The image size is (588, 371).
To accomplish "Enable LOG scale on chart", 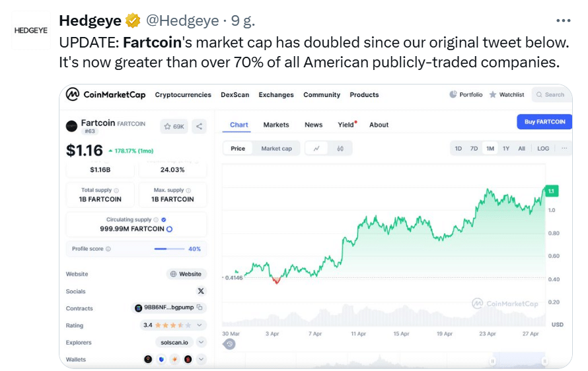I will click(543, 149).
